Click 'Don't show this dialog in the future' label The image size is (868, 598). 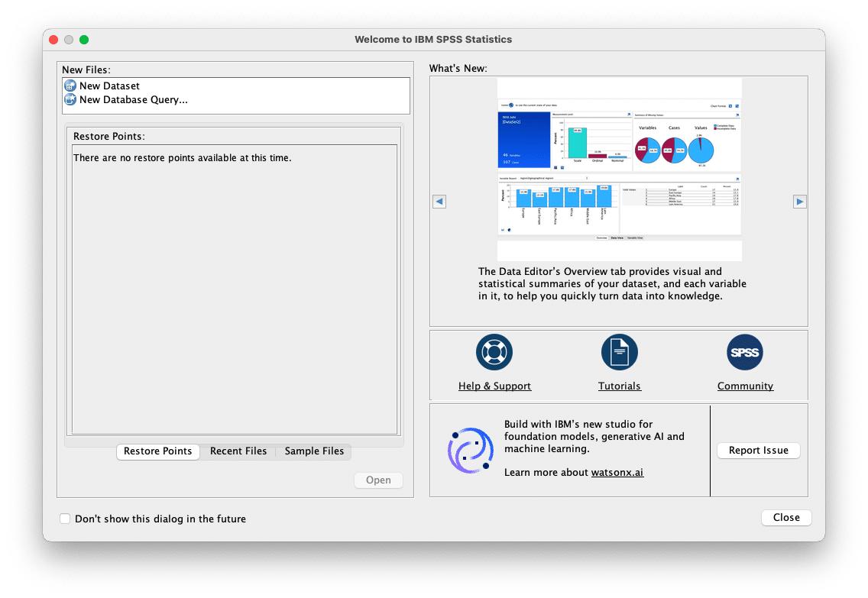coord(160,519)
